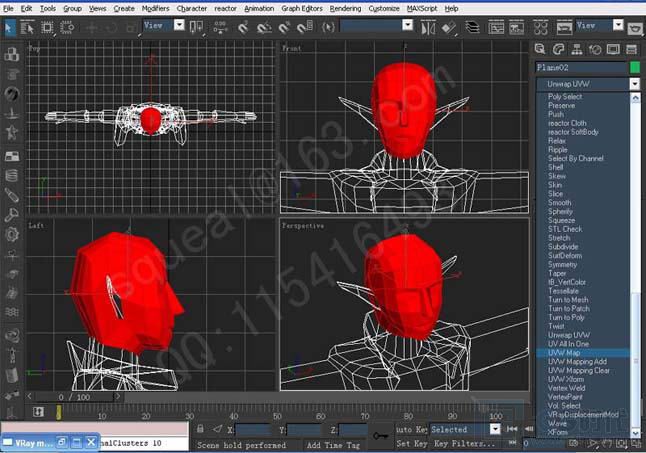Open the Layer Manager icon
This screenshot has width=646, height=453.
473,28
